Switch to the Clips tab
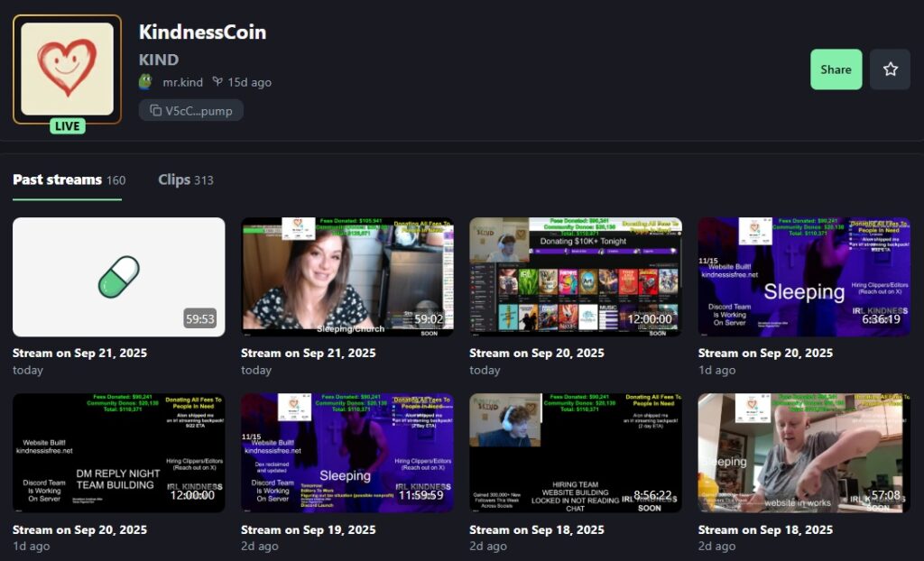Viewport: 924px width, 561px height. [x=185, y=179]
